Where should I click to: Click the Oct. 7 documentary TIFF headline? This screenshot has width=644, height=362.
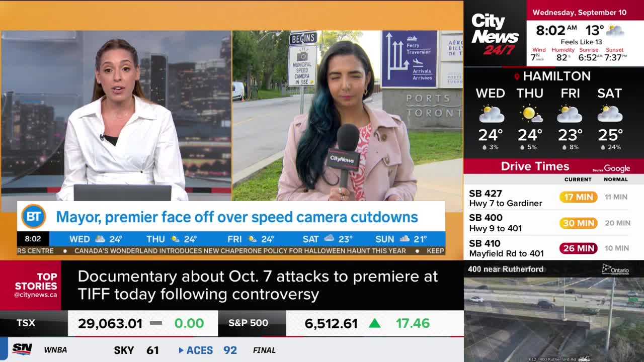(x=258, y=285)
